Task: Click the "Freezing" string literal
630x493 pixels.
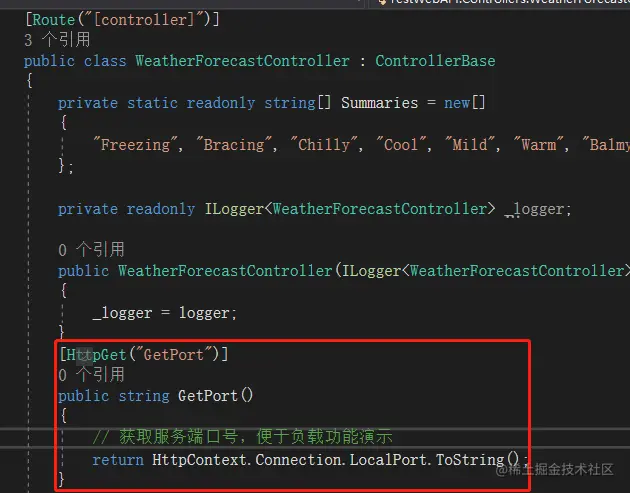Action: (135, 145)
